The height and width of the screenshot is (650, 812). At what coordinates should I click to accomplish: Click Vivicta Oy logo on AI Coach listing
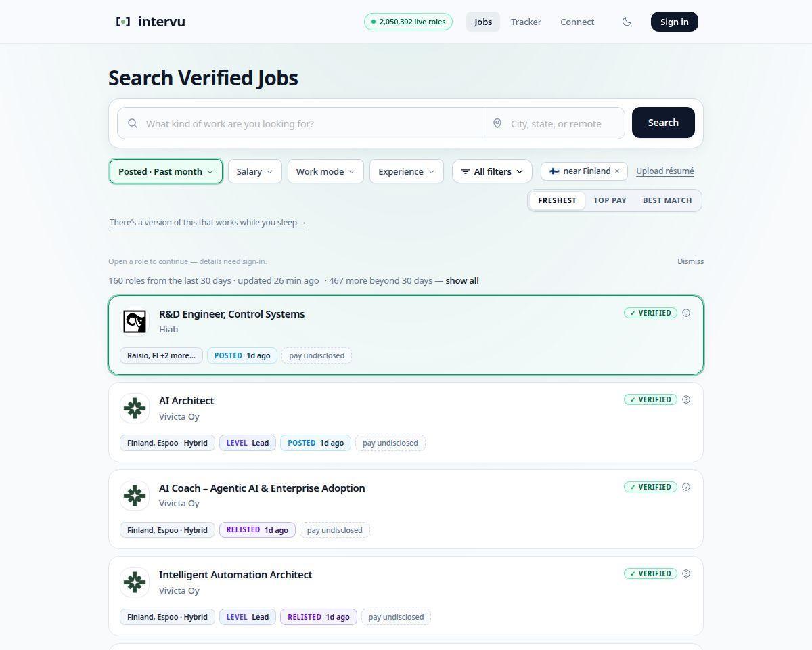pos(135,496)
